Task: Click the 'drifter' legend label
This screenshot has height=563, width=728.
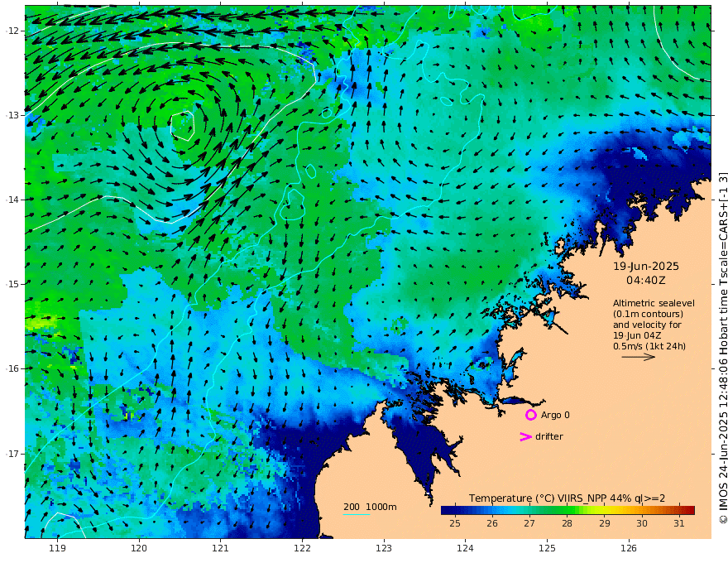Action: pos(549,436)
